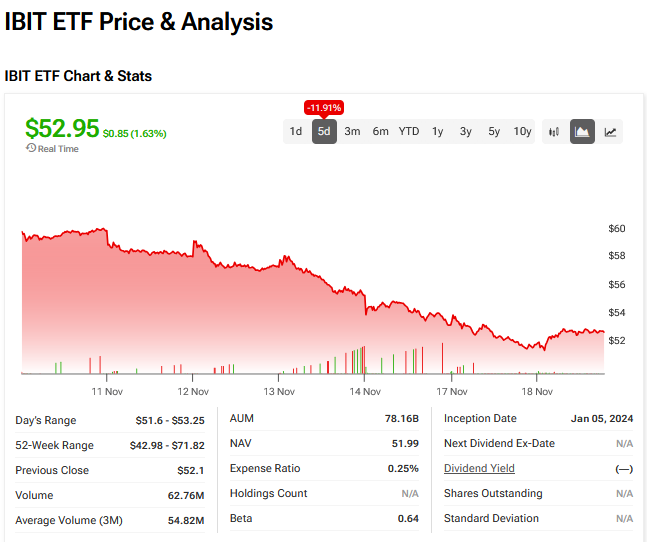The height and width of the screenshot is (542, 647).
Task: Click the $52.95 current price
Action: click(62, 129)
